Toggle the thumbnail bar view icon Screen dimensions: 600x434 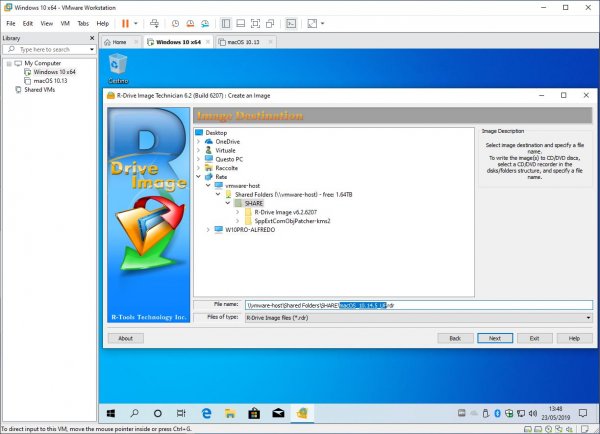point(241,23)
